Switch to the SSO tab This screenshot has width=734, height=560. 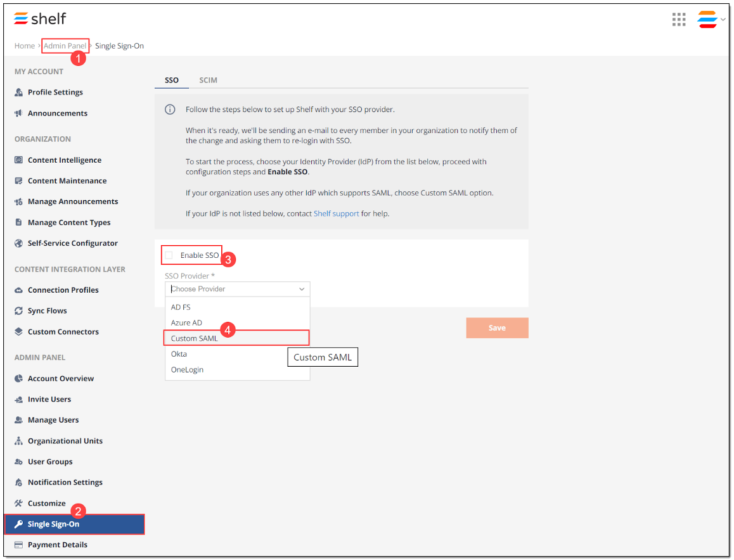(x=172, y=80)
